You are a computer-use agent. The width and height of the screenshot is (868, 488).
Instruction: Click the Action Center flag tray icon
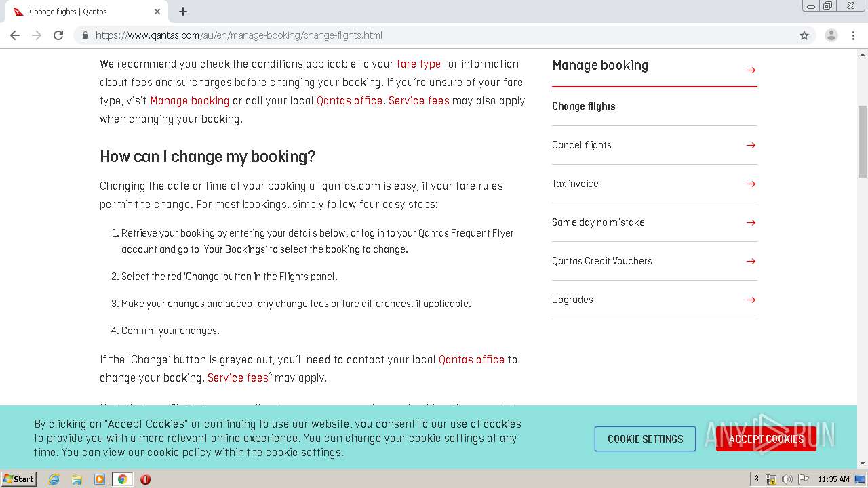pyautogui.click(x=803, y=479)
